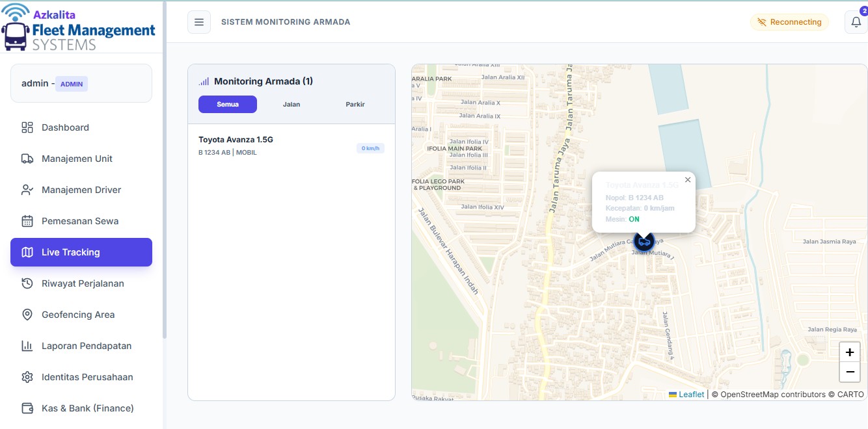Click the truck icon for Manajemen Unit
Screen dimensions: 868x429
point(27,159)
